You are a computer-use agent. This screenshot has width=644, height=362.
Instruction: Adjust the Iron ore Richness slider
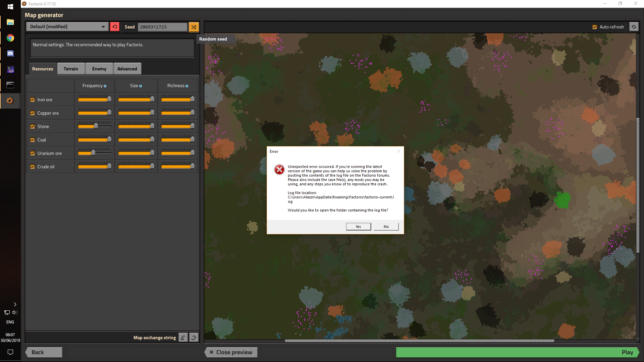pyautogui.click(x=178, y=99)
